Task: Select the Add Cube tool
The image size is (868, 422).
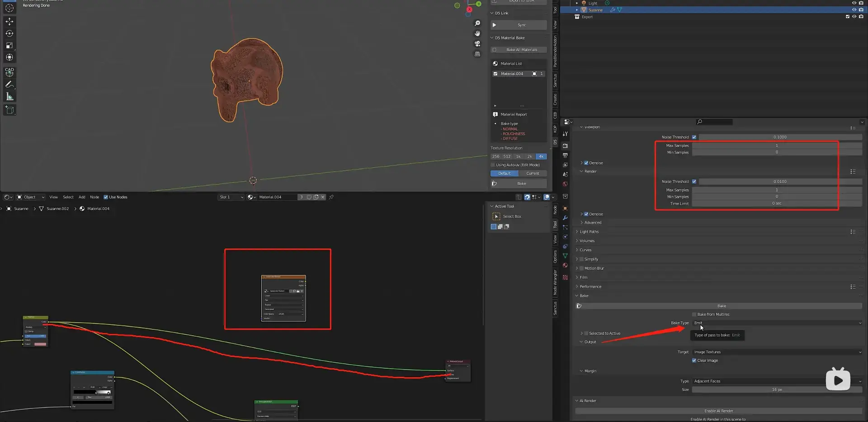Action: click(x=9, y=110)
